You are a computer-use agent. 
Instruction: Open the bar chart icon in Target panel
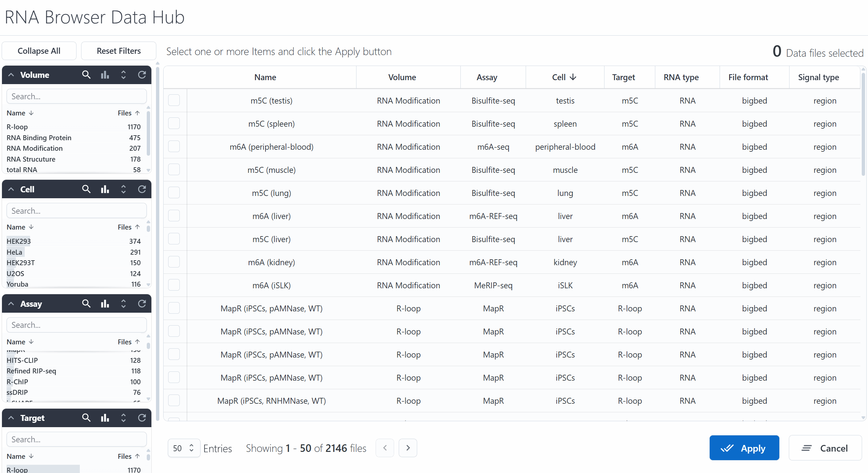(105, 418)
